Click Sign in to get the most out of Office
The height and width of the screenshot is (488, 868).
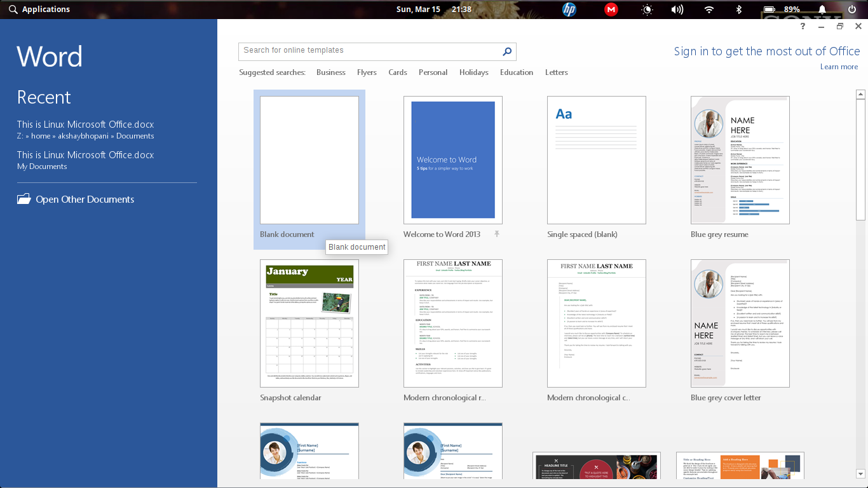[767, 51]
